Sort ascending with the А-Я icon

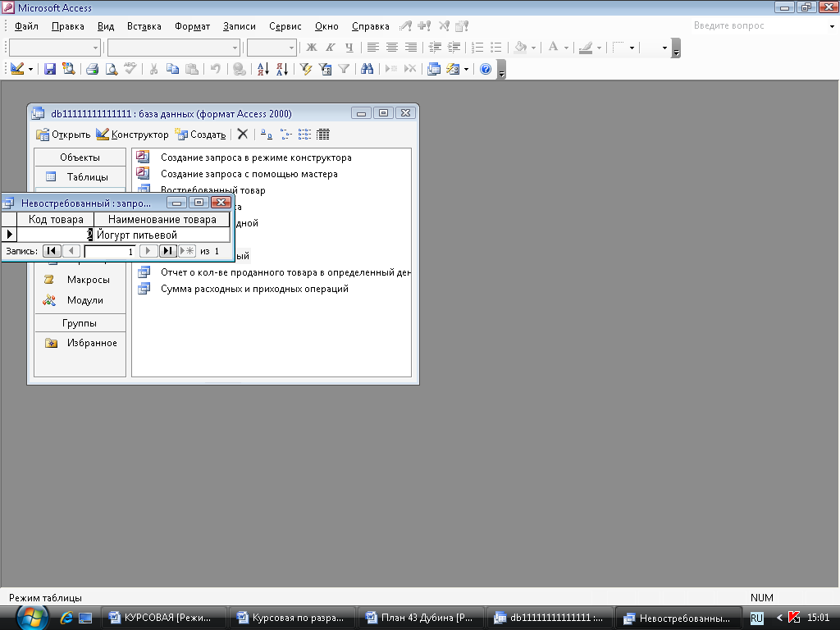[x=263, y=69]
